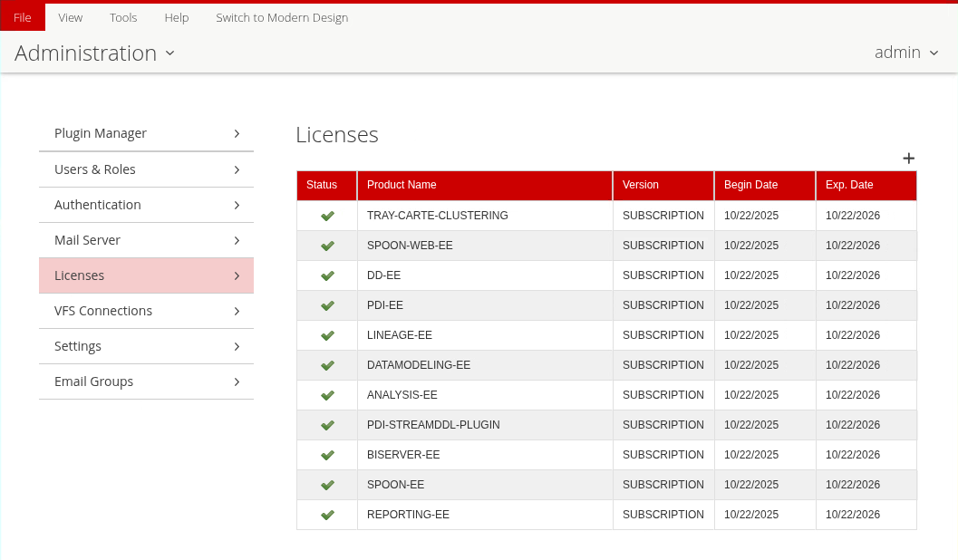Click the ANALYSIS-EE status checkmark icon
Screen dimensions: 958x560
[327, 395]
